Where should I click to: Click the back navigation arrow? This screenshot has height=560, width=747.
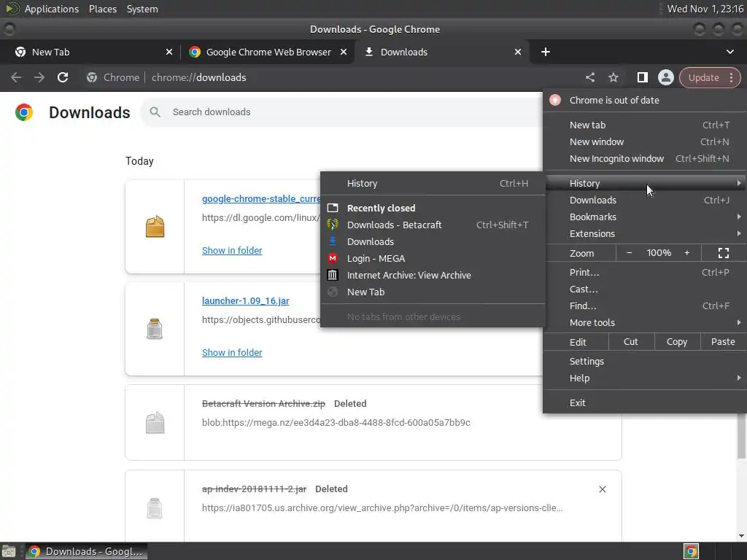click(x=16, y=77)
